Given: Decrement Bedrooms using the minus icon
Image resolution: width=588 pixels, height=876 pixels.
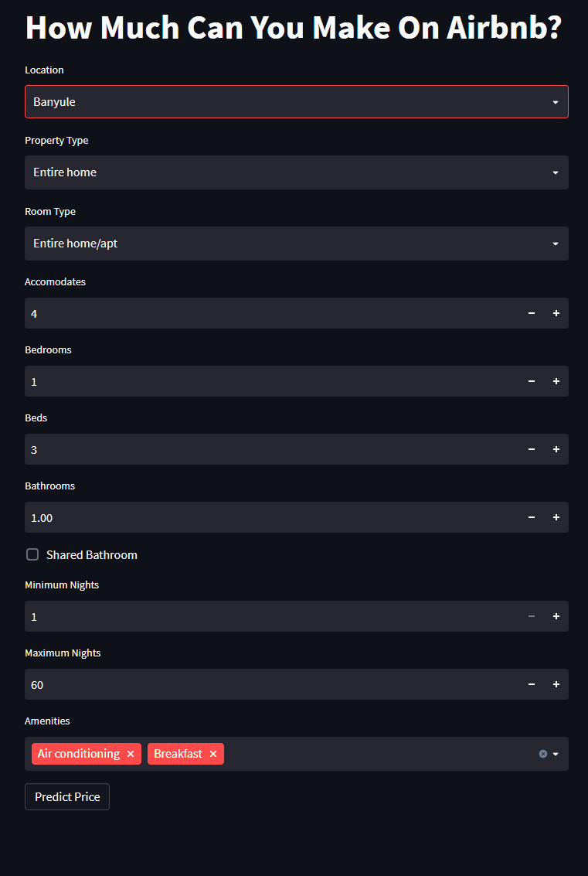Looking at the screenshot, I should [x=531, y=381].
